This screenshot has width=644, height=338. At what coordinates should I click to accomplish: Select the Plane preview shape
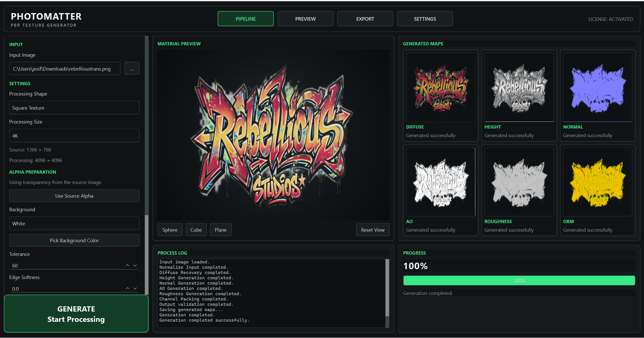pos(221,230)
